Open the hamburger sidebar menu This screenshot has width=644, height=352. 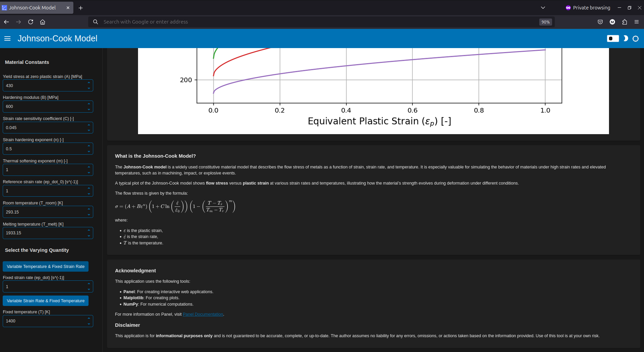7,39
